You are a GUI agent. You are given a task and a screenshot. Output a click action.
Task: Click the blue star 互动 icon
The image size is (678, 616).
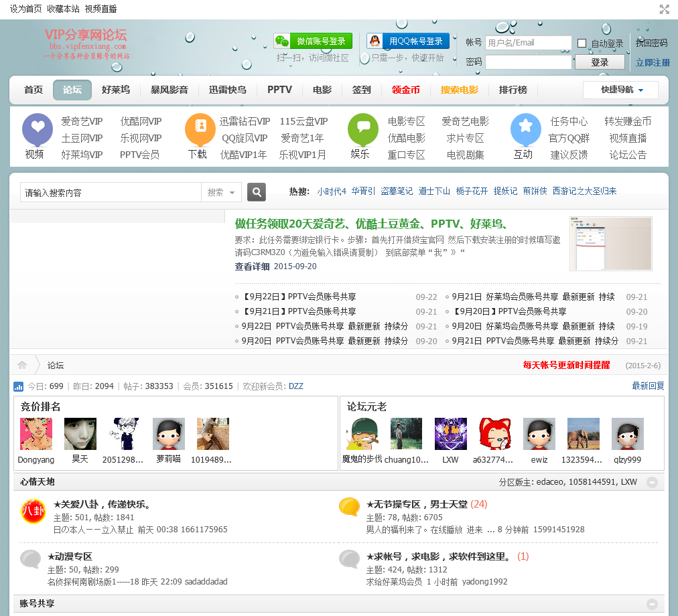(x=526, y=129)
